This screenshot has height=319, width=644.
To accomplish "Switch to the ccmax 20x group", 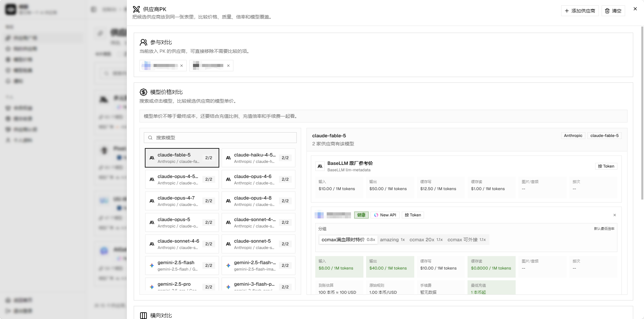I will (x=426, y=240).
